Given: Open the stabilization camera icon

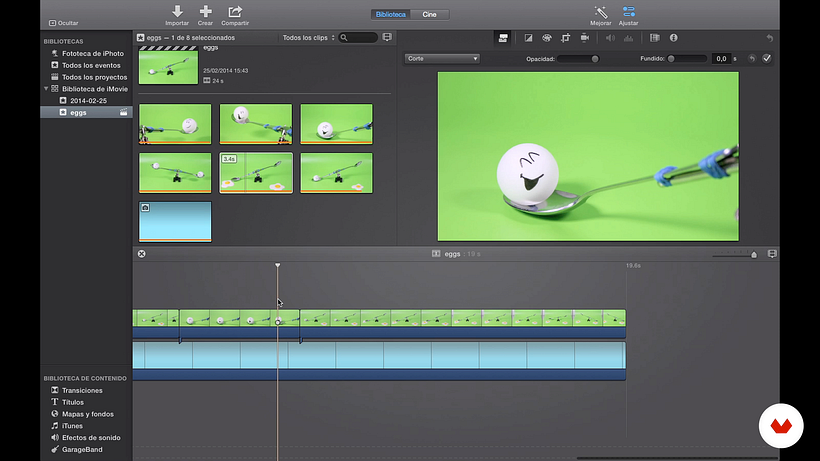Looking at the screenshot, I should pos(585,38).
